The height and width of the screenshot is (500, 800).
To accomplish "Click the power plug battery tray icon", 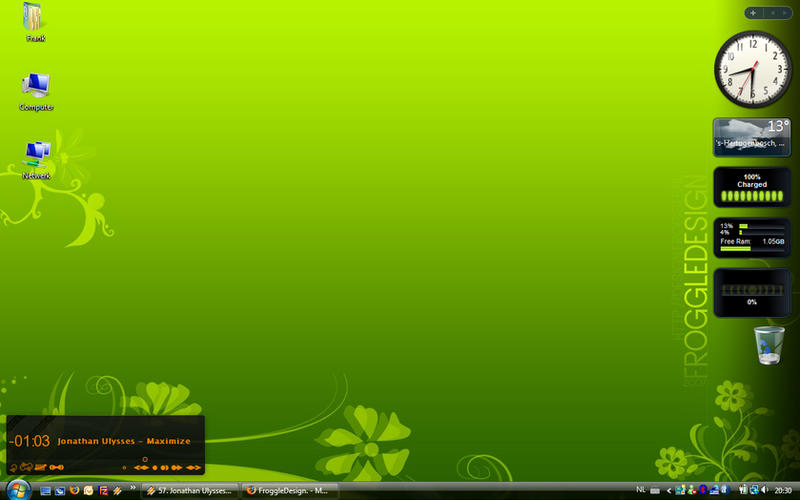I will pyautogui.click(x=741, y=490).
